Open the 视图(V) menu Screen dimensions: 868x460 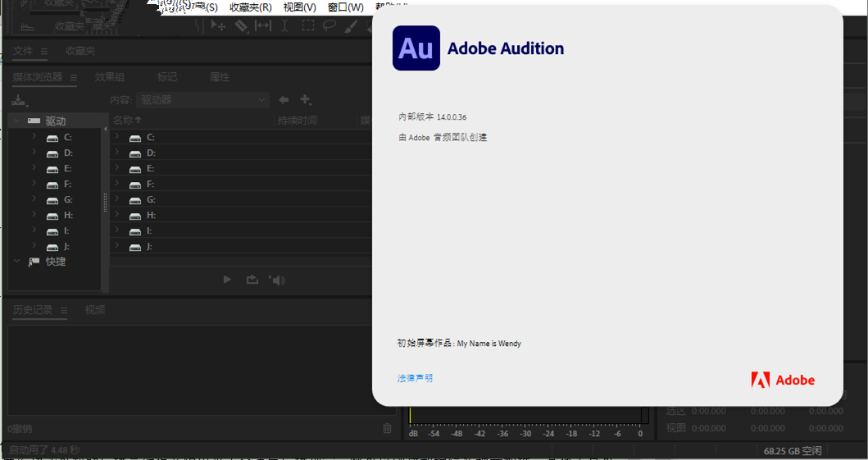(x=299, y=7)
